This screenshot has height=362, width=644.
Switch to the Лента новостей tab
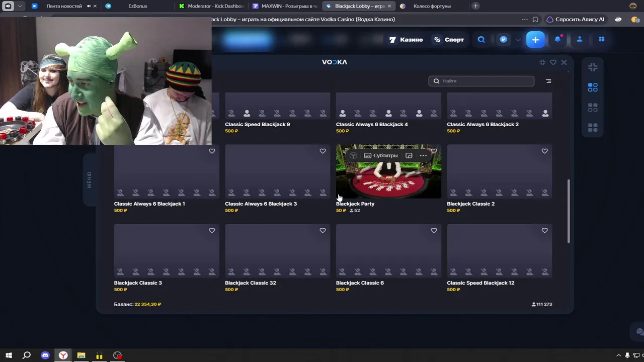[64, 6]
